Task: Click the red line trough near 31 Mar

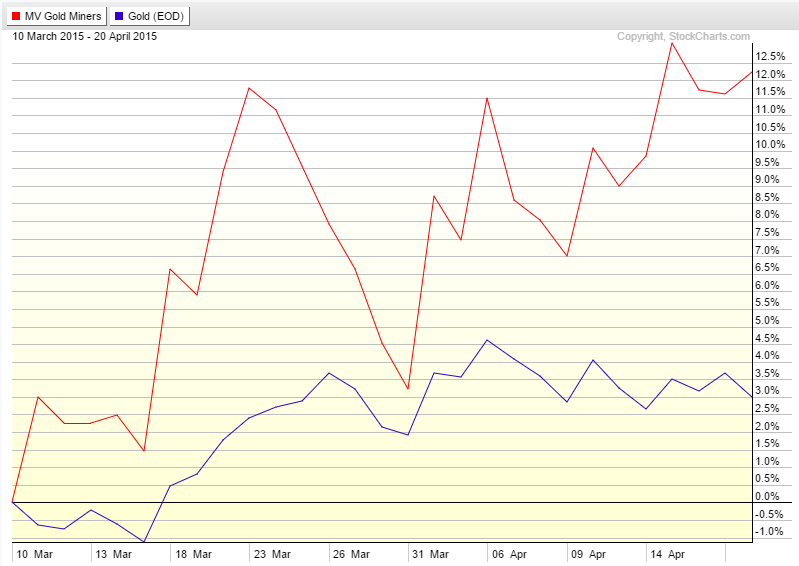Action: 408,389
